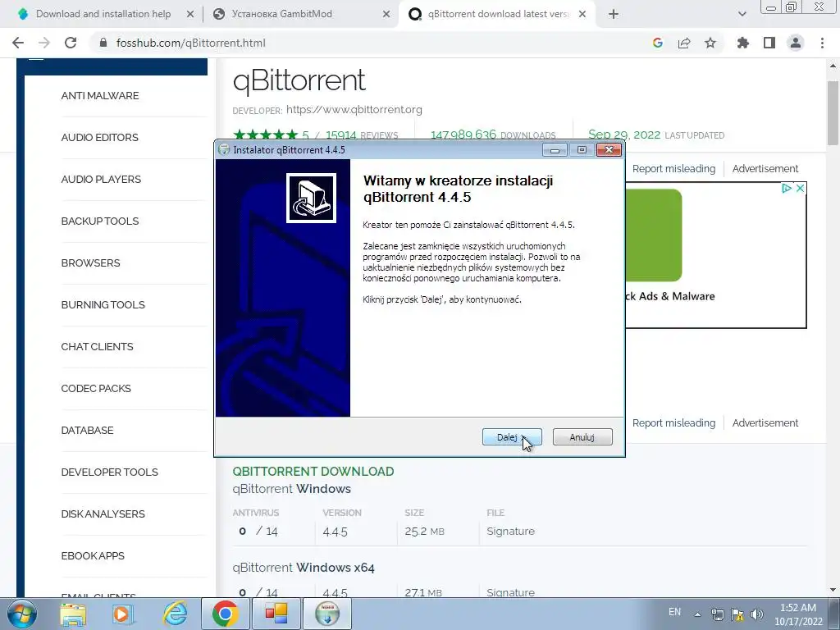Open the Action Center flag tray icon

[737, 614]
